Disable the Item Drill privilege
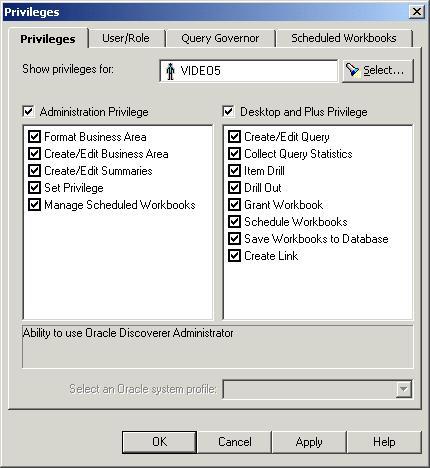 pyautogui.click(x=234, y=171)
